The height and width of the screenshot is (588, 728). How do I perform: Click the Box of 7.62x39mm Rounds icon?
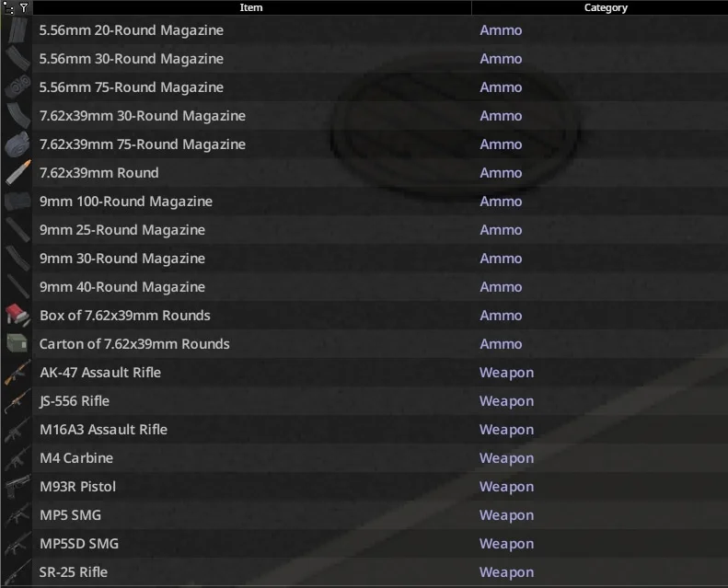pos(17,315)
